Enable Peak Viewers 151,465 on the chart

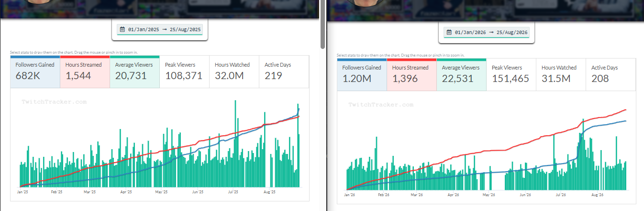point(511,75)
